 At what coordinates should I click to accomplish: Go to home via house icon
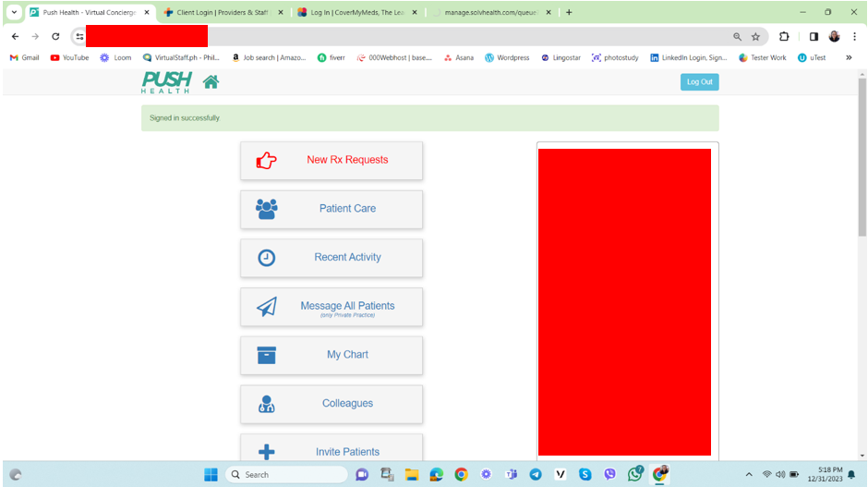(x=211, y=82)
